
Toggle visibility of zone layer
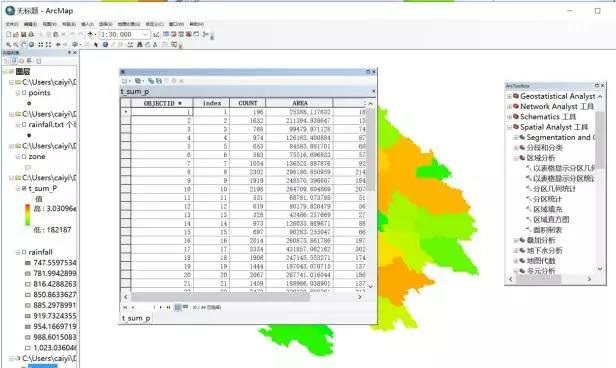(x=24, y=157)
